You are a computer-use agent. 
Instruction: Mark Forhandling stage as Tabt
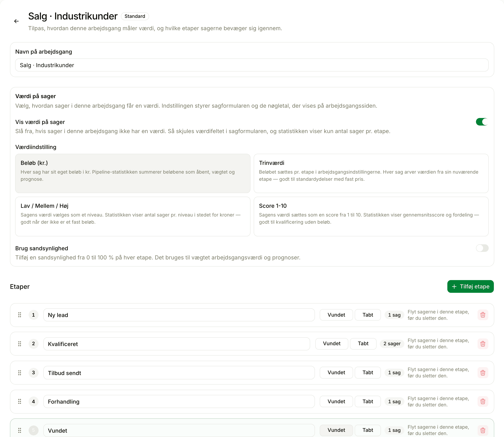(x=368, y=401)
